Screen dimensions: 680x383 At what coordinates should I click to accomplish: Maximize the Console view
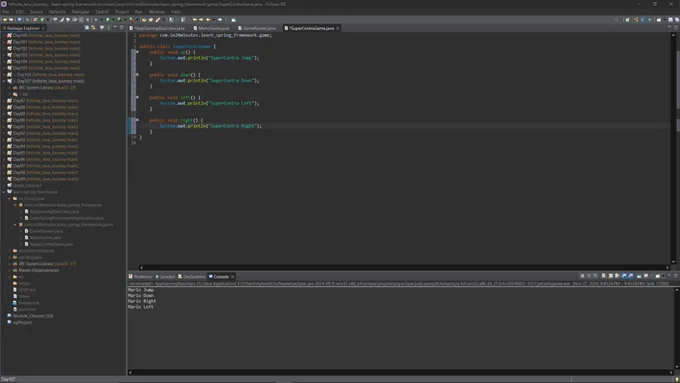676,276
